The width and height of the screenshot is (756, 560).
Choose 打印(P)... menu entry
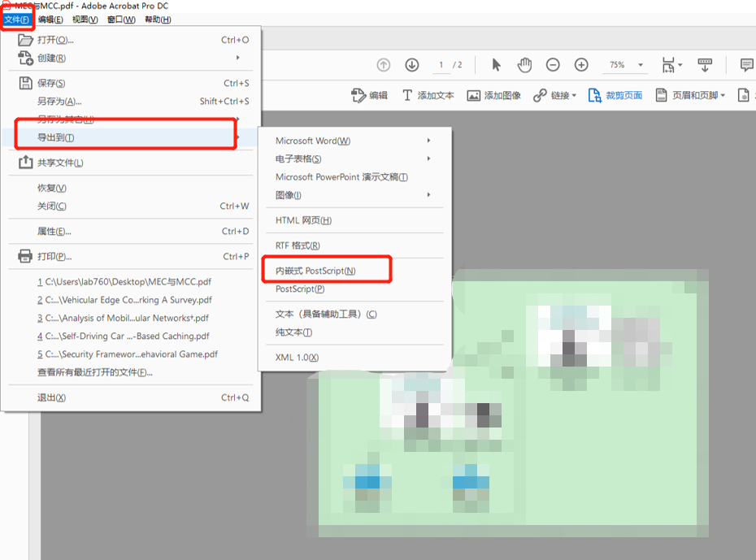click(x=131, y=256)
